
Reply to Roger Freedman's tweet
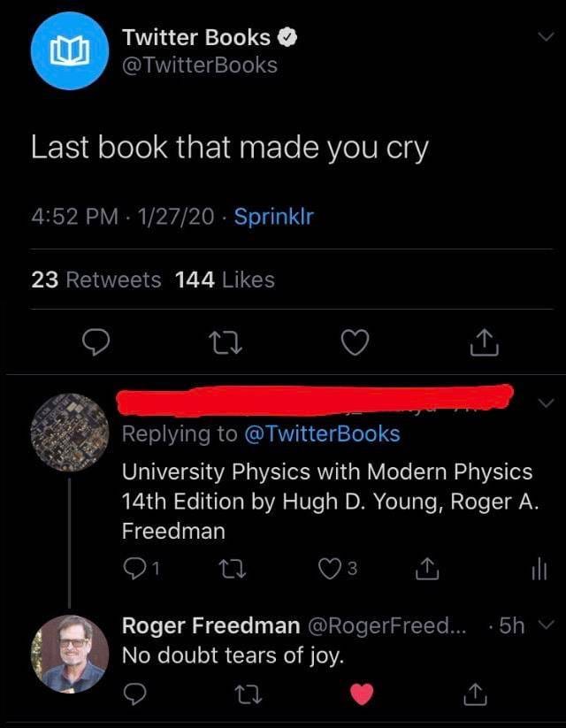pyautogui.click(x=135, y=694)
